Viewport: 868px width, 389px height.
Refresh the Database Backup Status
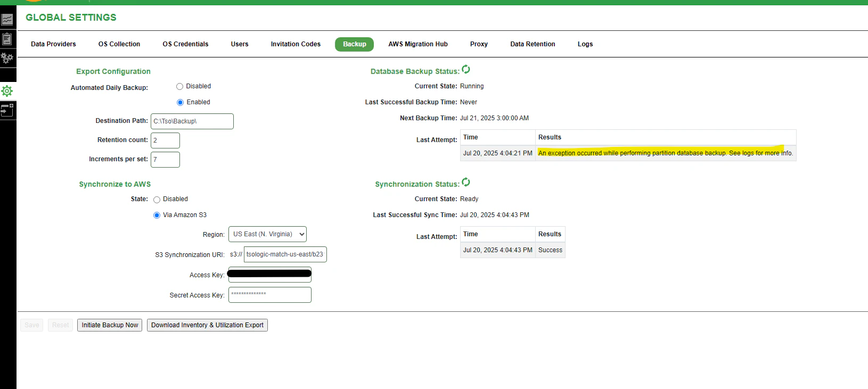[466, 69]
